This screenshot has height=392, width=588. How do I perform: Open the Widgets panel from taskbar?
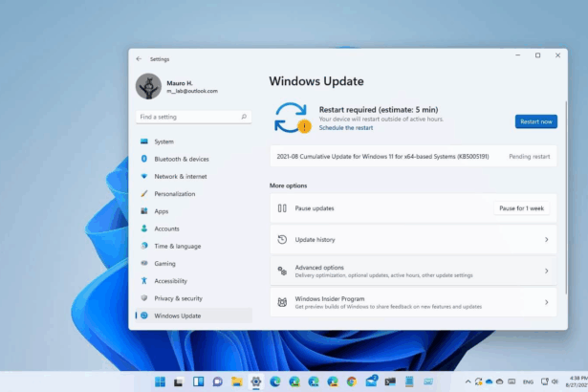click(x=198, y=381)
